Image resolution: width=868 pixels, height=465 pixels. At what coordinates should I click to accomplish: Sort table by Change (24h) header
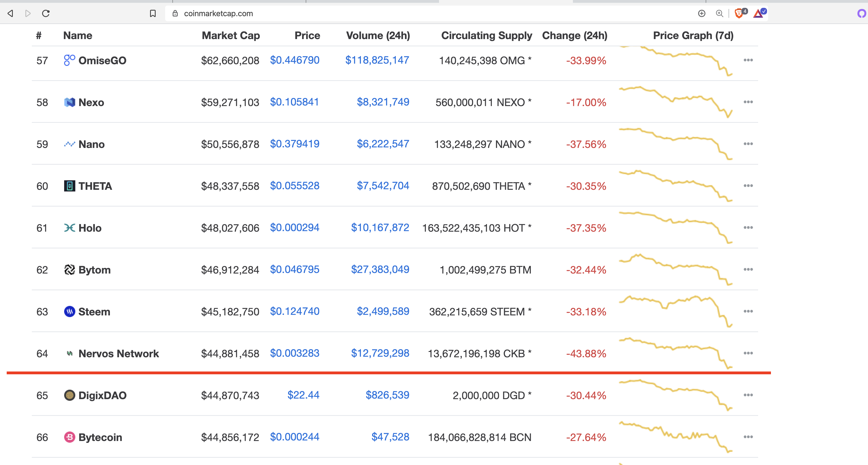[x=575, y=35]
